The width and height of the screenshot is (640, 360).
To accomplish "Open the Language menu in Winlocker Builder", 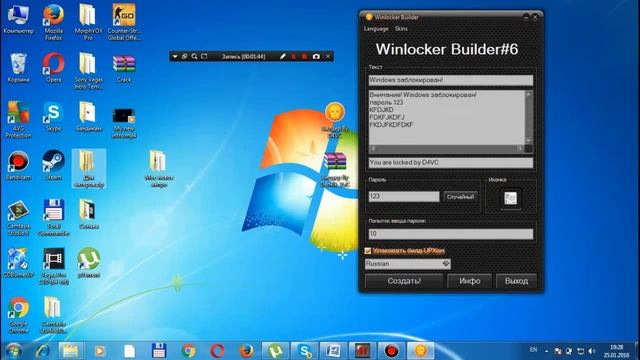I will point(376,29).
